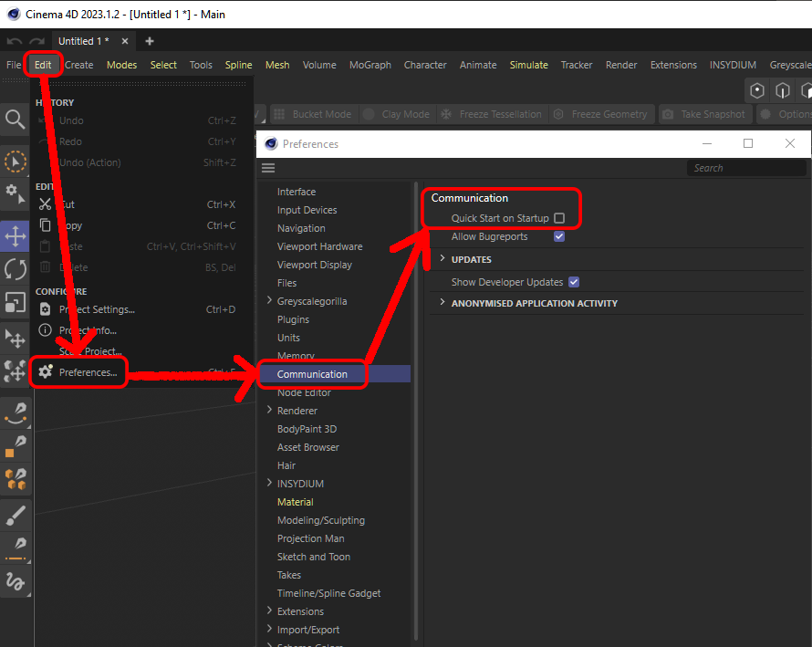
Task: Select Communication in the Preferences list
Action: (x=312, y=374)
